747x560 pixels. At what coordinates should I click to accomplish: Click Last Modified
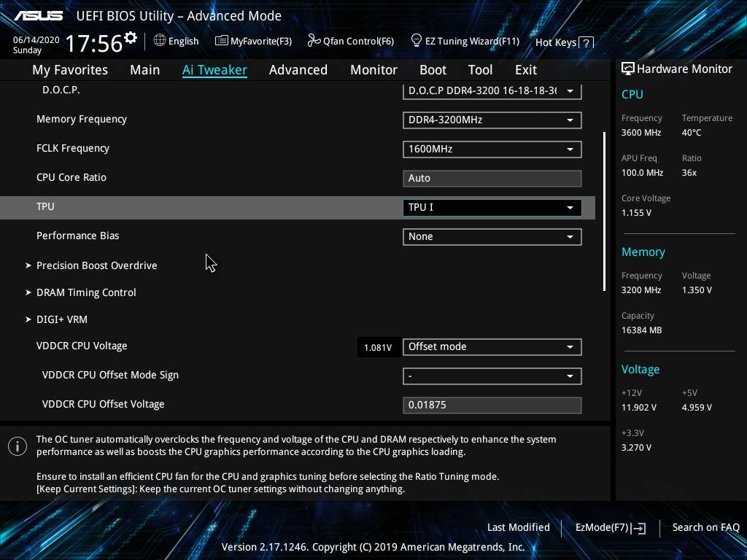pos(519,528)
